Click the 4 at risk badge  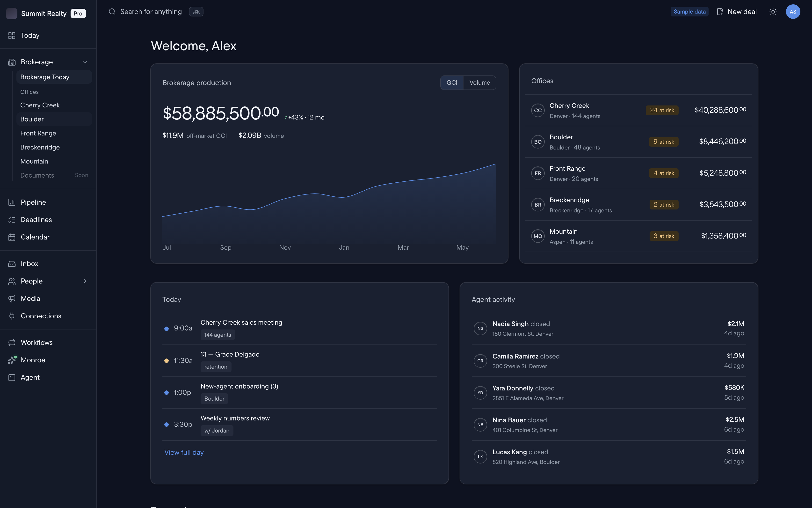click(x=663, y=173)
